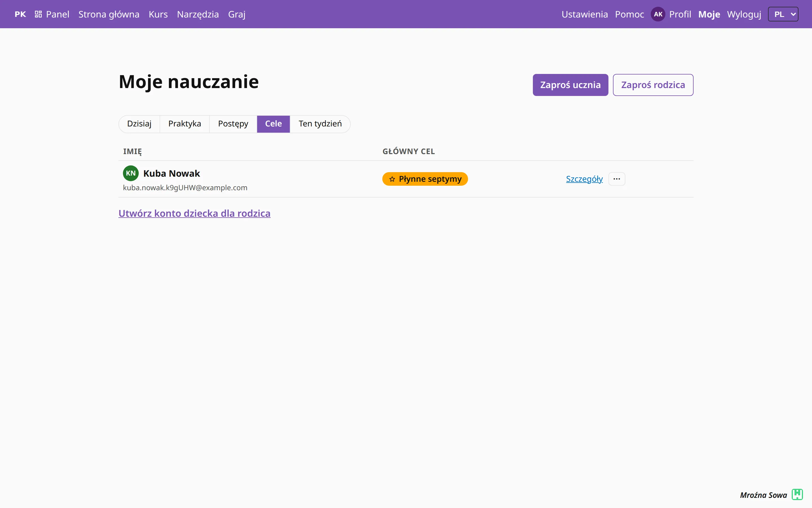The height and width of the screenshot is (508, 812).
Task: Open the PL language dropdown
Action: click(783, 14)
